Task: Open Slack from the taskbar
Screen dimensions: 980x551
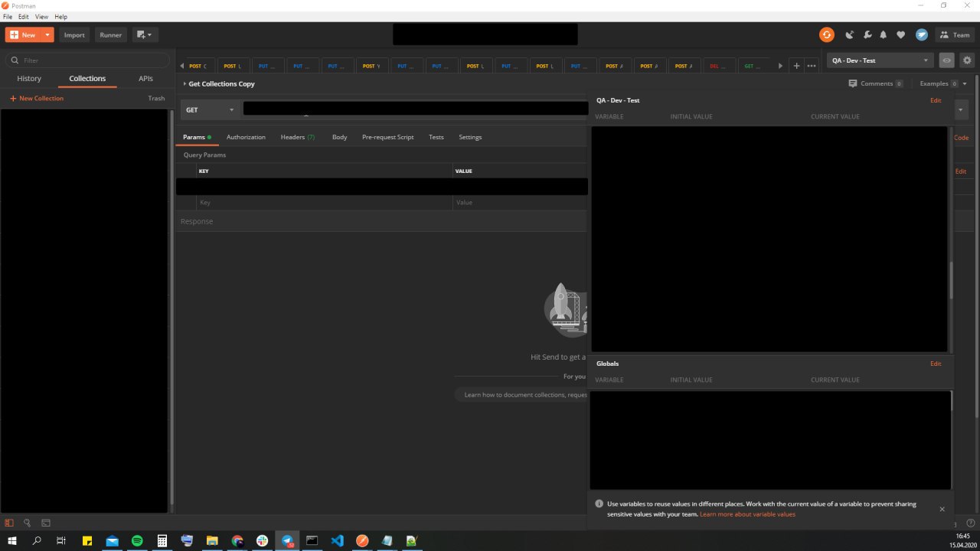Action: point(263,540)
